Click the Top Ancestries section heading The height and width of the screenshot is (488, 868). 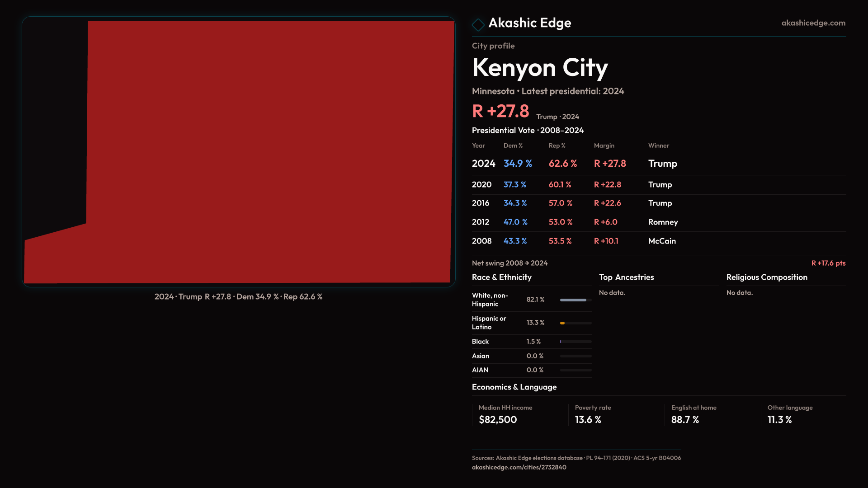[626, 277]
